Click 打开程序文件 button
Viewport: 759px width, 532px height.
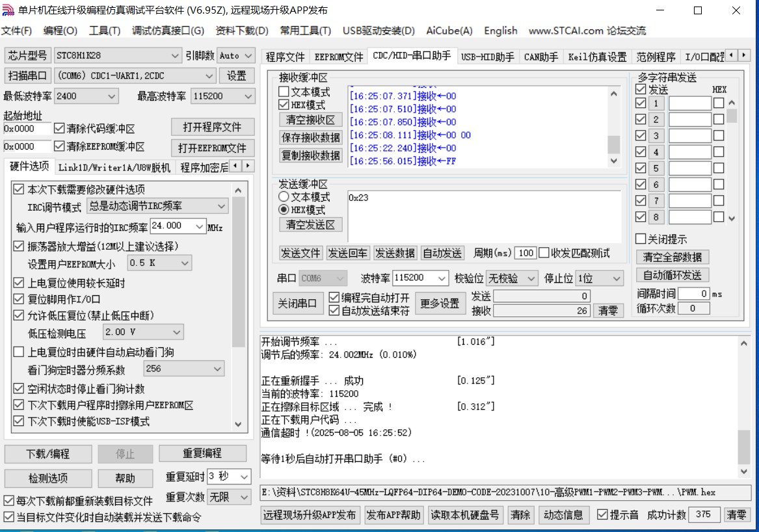212,127
